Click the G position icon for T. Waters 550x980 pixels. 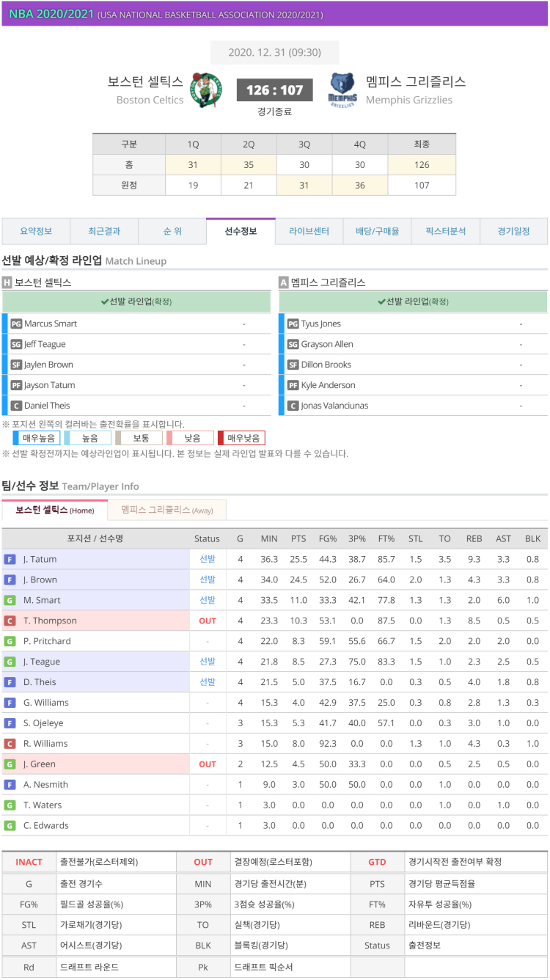[10, 805]
